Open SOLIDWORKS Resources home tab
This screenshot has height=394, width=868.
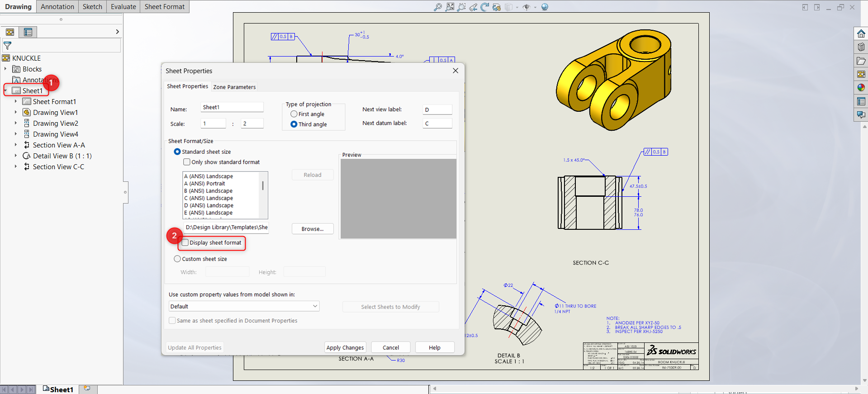click(x=861, y=33)
